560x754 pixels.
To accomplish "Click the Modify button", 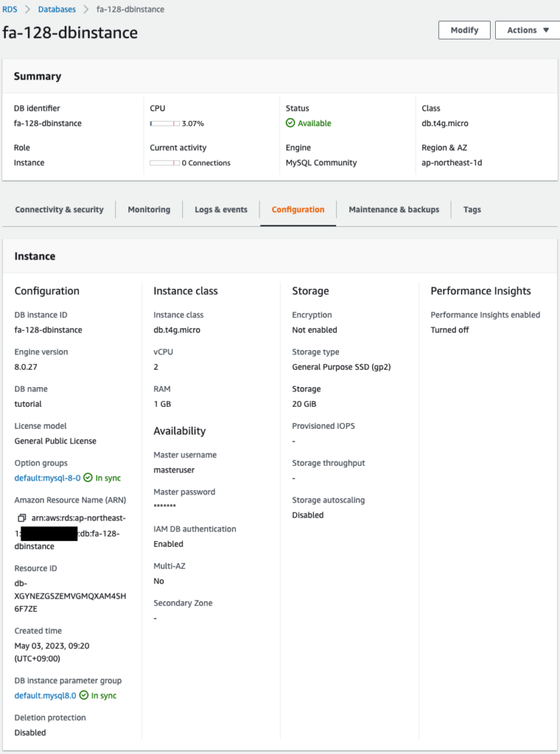I will click(464, 30).
